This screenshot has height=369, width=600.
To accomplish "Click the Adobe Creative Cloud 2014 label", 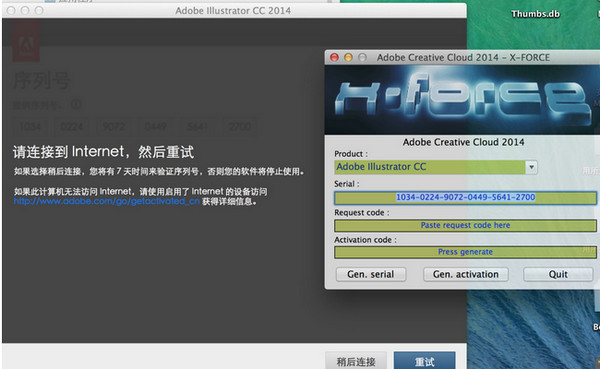I will coord(463,142).
